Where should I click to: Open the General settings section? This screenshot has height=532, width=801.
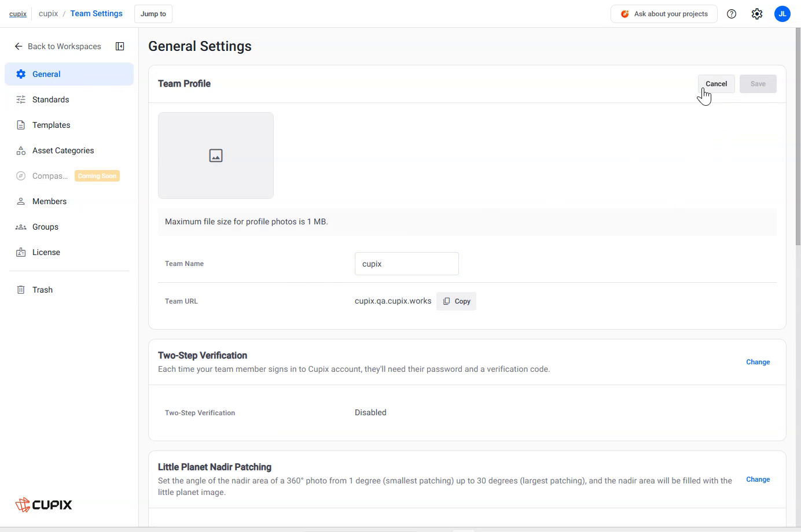point(69,74)
